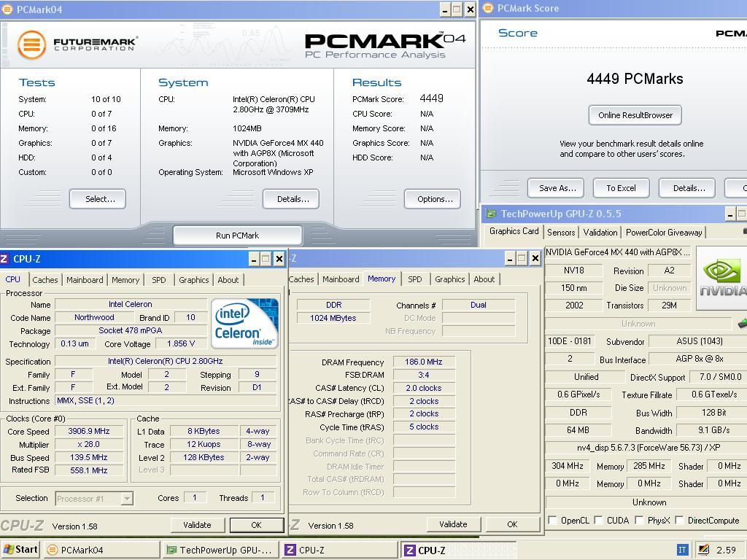Image resolution: width=747 pixels, height=560 pixels.
Task: Click the PCMark Score title bar icon
Action: tap(488, 8)
